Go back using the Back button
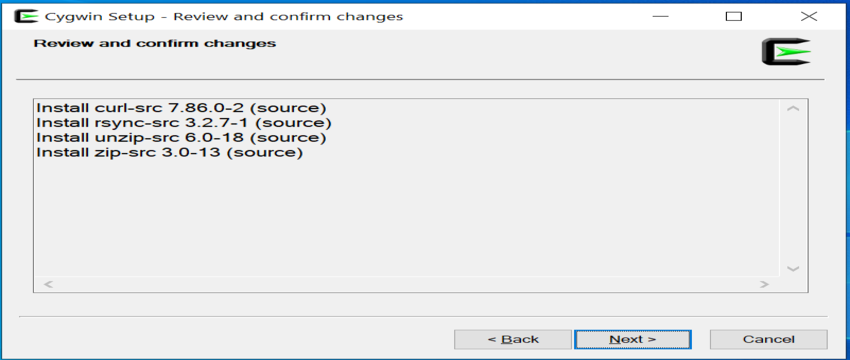The width and height of the screenshot is (850, 360). (513, 339)
